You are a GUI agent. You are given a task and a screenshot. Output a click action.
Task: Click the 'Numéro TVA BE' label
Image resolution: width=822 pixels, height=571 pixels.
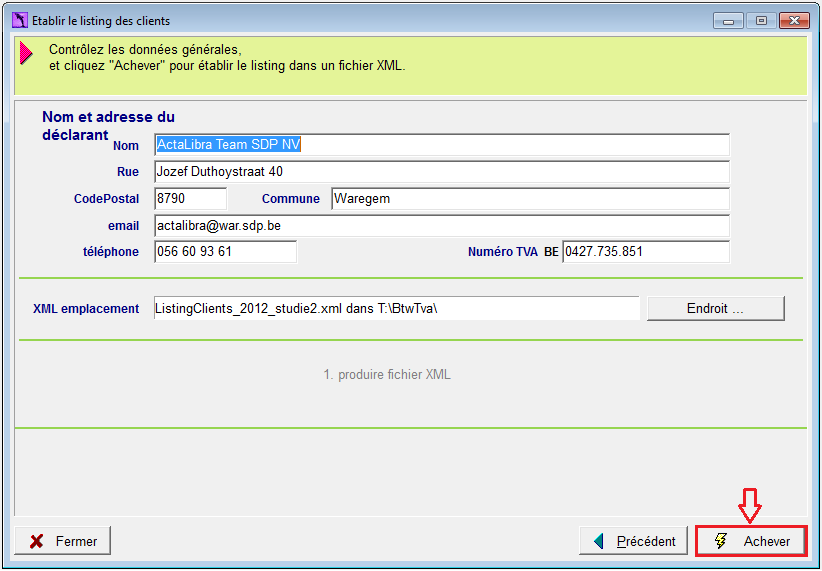pos(513,252)
